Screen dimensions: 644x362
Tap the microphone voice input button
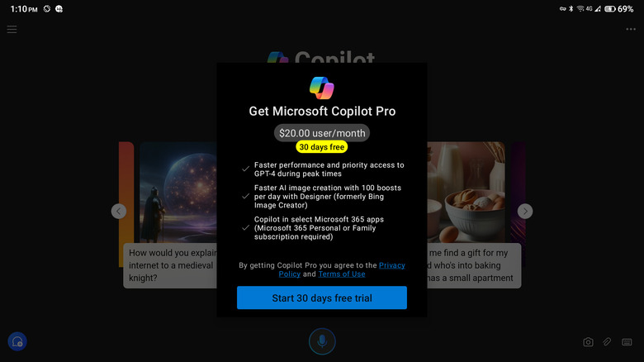tap(322, 341)
